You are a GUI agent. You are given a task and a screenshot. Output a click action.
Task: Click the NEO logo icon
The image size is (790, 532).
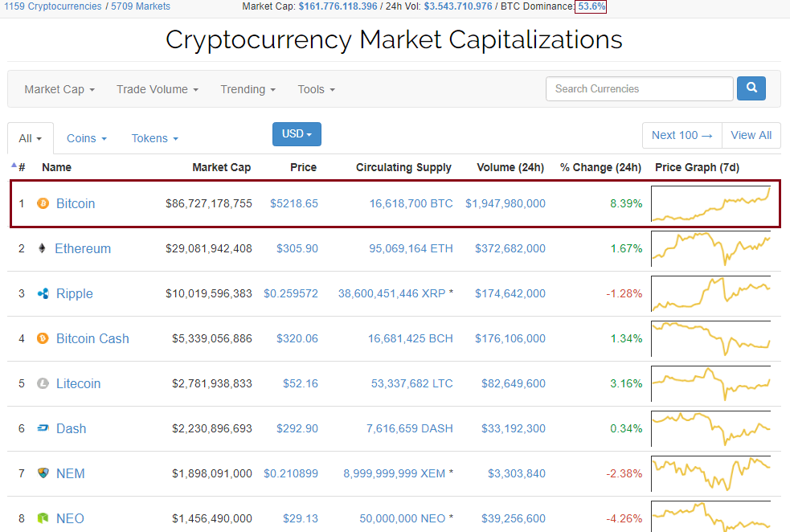tap(43, 518)
